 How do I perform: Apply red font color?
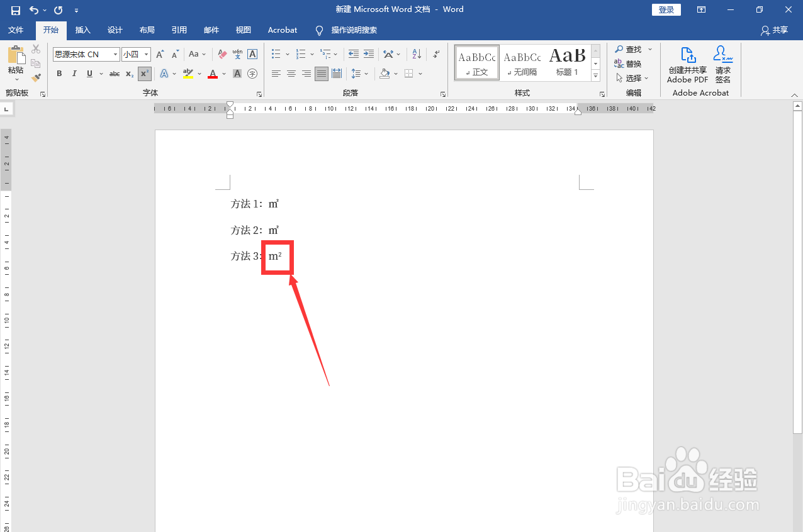213,74
